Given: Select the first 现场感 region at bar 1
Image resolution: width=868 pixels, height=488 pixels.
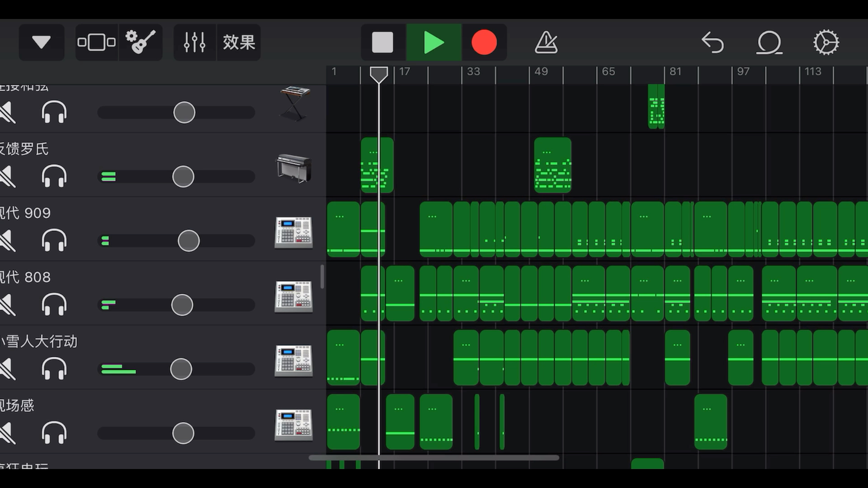Looking at the screenshot, I should pos(343,422).
